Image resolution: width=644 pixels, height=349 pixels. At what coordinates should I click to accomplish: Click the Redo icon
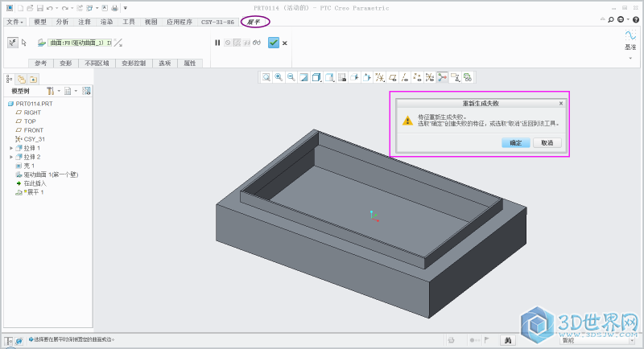[x=64, y=8]
